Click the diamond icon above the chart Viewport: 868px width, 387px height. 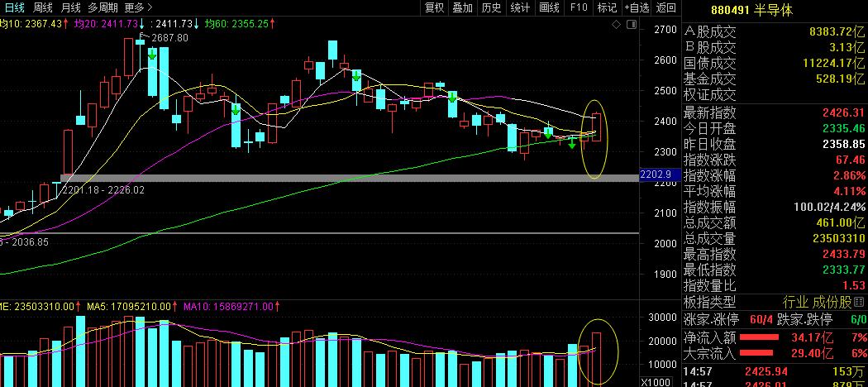pyautogui.click(x=617, y=24)
